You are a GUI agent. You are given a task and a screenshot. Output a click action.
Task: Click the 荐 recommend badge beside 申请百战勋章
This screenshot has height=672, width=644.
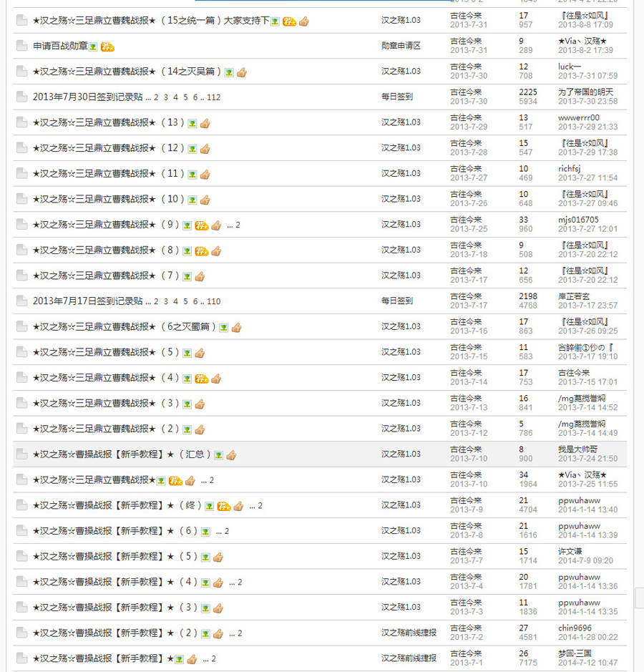(107, 48)
